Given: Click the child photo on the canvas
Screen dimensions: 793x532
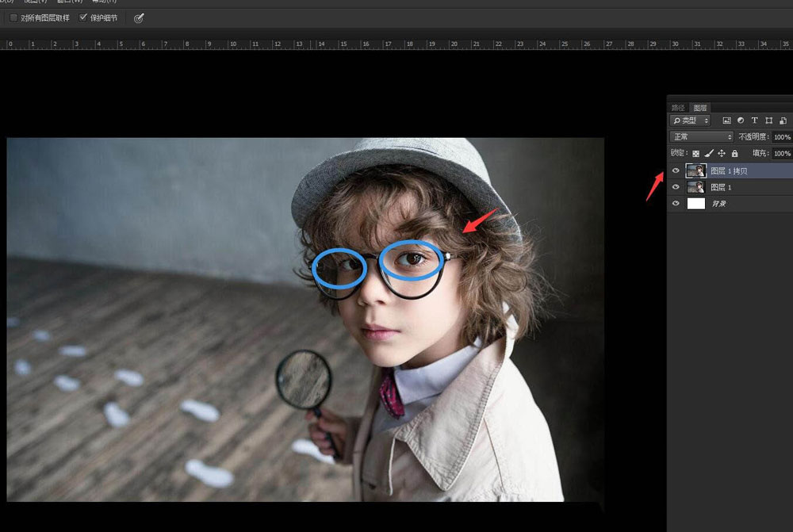Looking at the screenshot, I should 305,320.
